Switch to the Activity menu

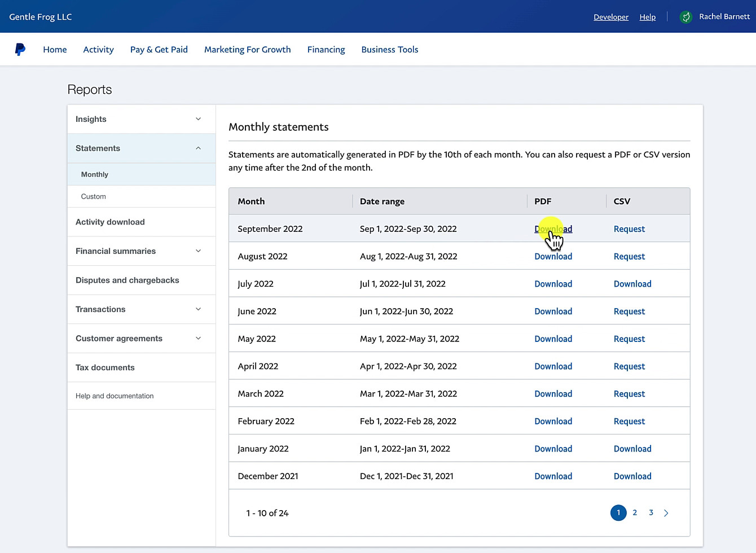pyautogui.click(x=98, y=49)
